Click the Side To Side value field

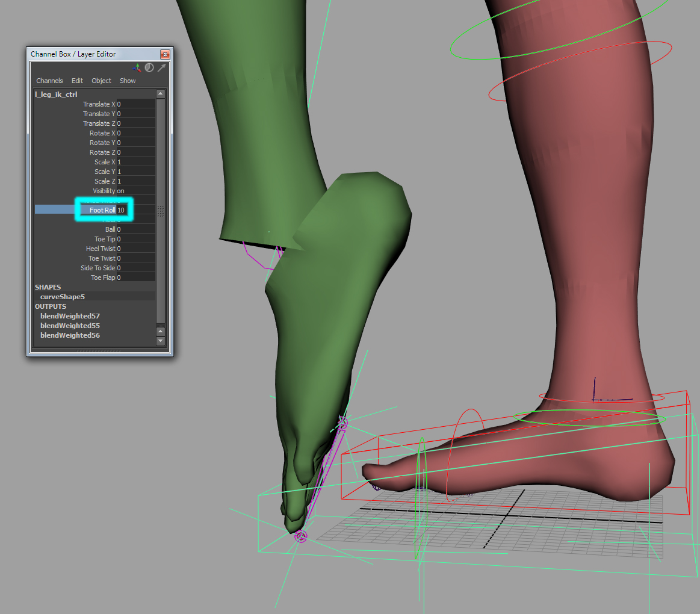pyautogui.click(x=135, y=268)
